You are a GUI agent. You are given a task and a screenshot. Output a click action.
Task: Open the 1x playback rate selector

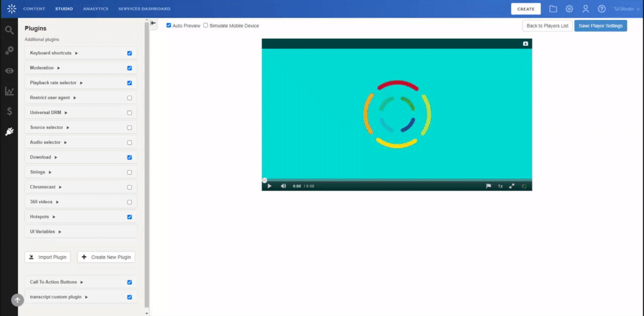pyautogui.click(x=500, y=186)
